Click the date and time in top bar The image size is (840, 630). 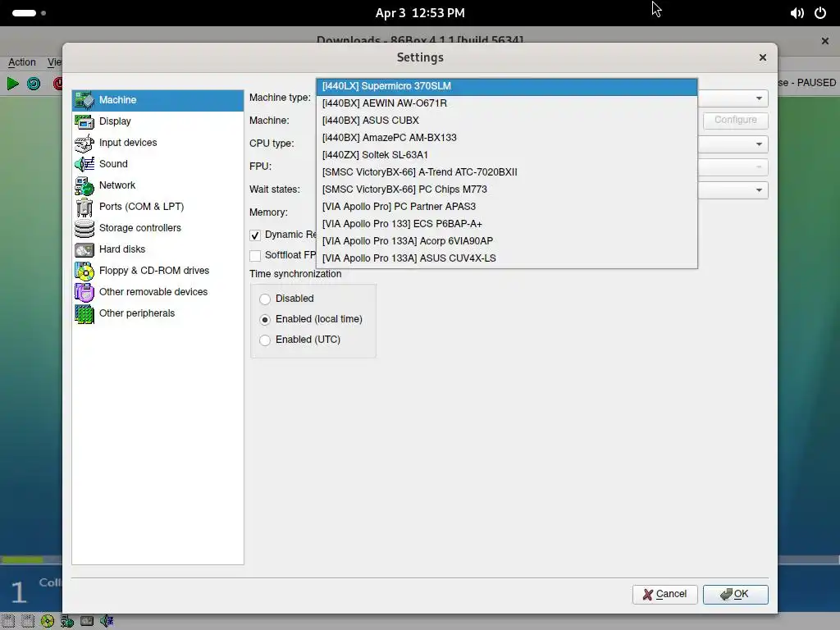(x=420, y=13)
